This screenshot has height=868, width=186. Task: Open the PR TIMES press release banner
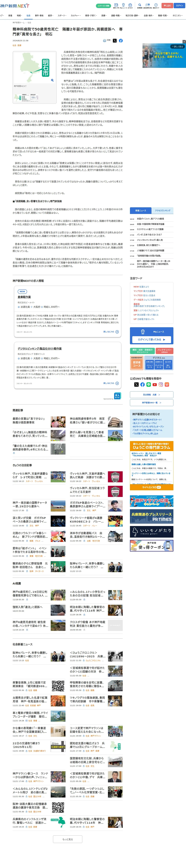click(x=152, y=517)
